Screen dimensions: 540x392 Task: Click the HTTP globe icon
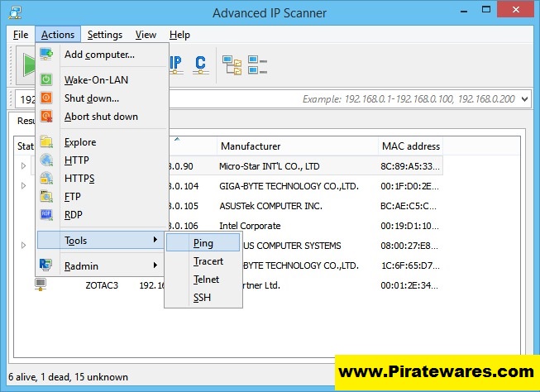pos(46,160)
